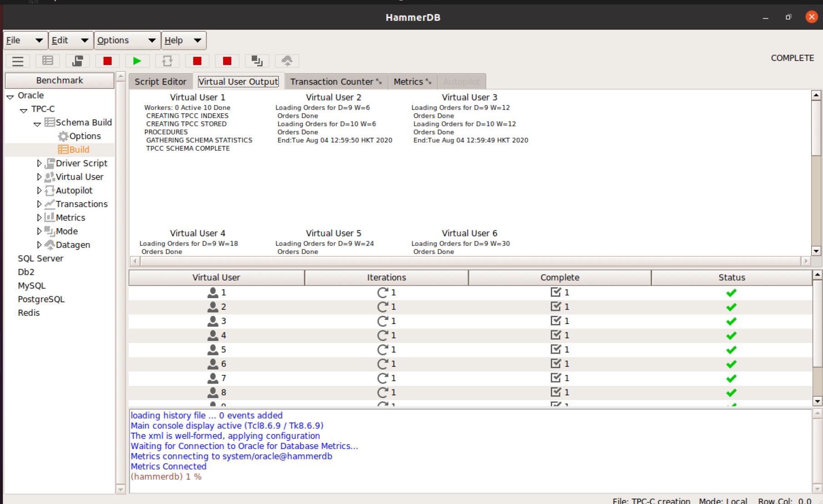
Task: Expand the Driver Script tree node
Action: click(39, 163)
